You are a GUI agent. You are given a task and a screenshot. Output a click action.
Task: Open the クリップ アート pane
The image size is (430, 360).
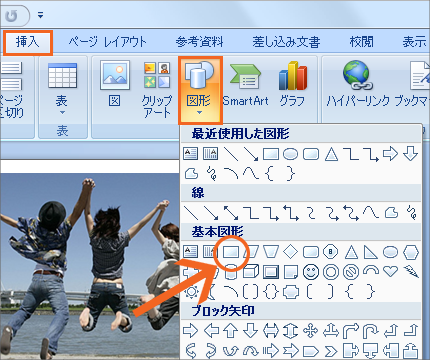coord(157,89)
